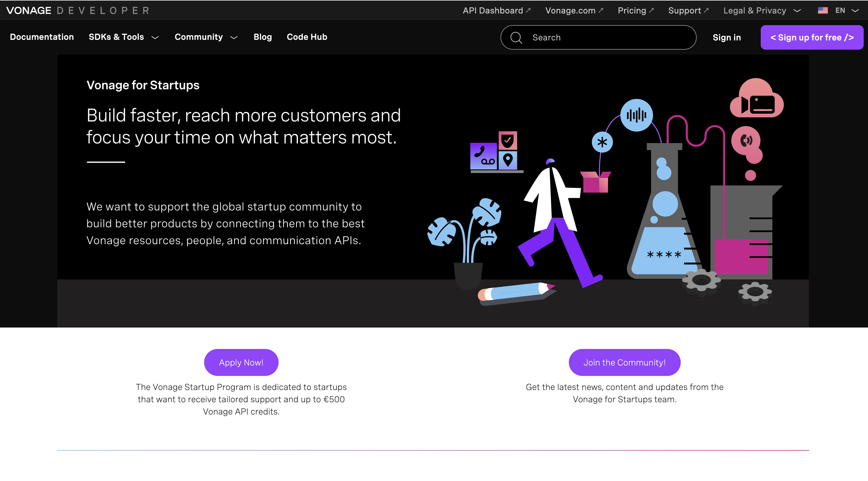
Task: Click the Vonage Startup Program description text
Action: coord(241,399)
